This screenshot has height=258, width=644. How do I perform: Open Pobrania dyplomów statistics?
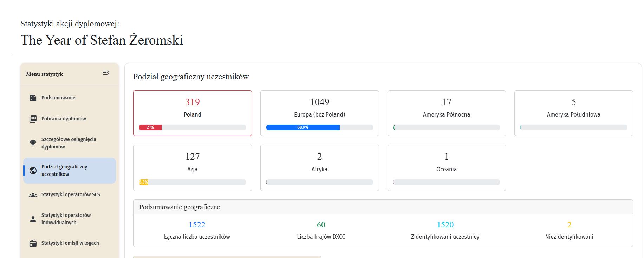pyautogui.click(x=64, y=119)
